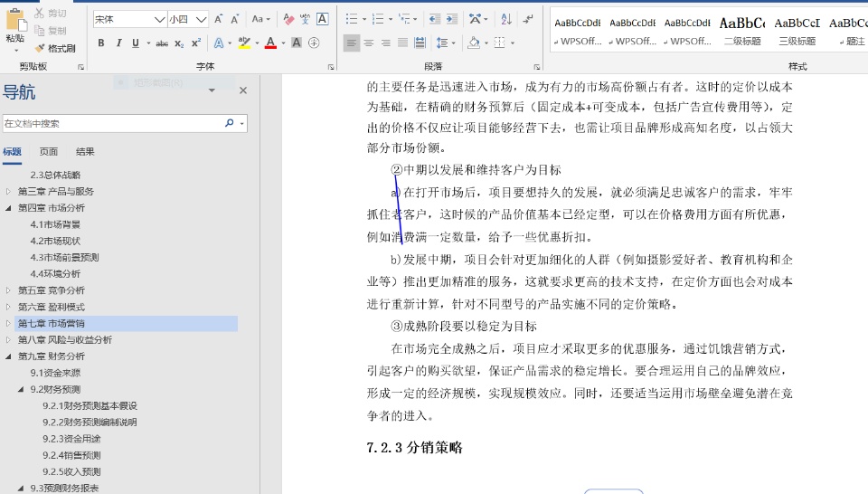Apply superscript formatting
Image resolution: width=868 pixels, height=494 pixels.
[x=195, y=43]
